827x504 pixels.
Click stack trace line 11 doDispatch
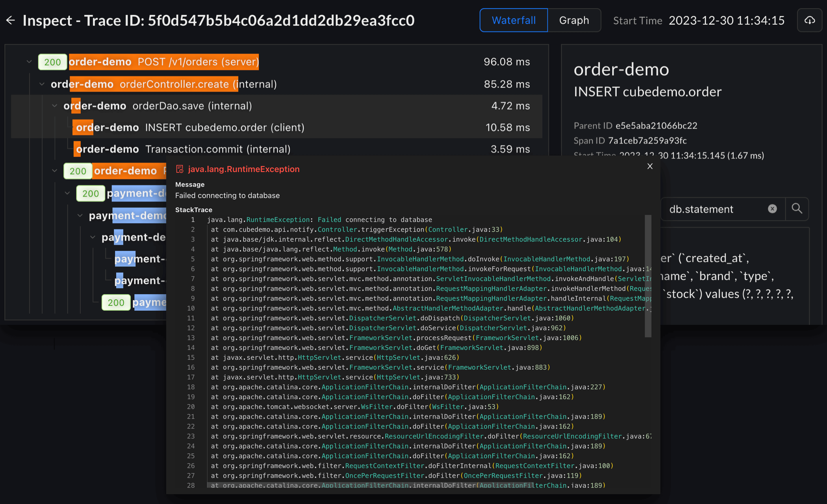tap(392, 318)
